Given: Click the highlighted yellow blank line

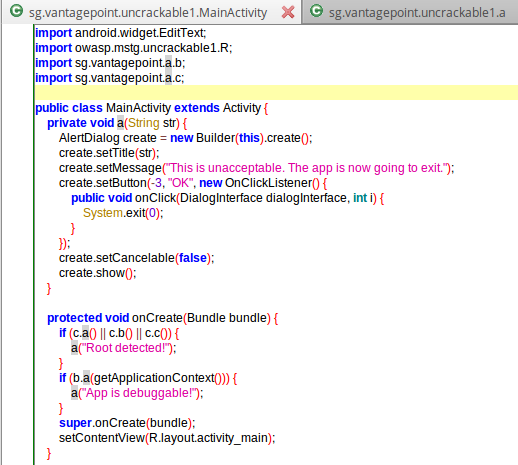Looking at the screenshot, I should (x=276, y=93).
